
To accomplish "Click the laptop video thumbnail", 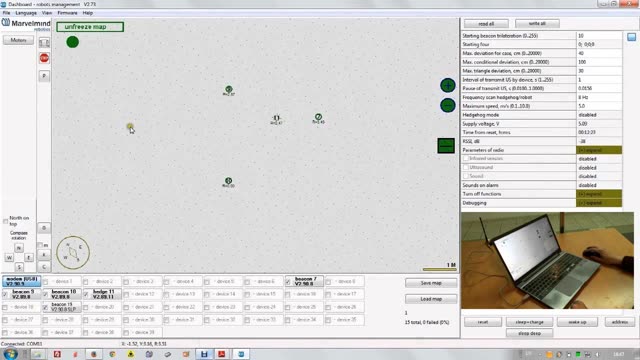I will point(547,260).
